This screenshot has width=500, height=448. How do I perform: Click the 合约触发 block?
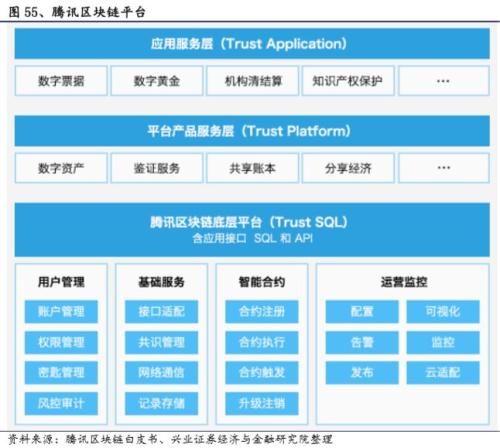262,373
